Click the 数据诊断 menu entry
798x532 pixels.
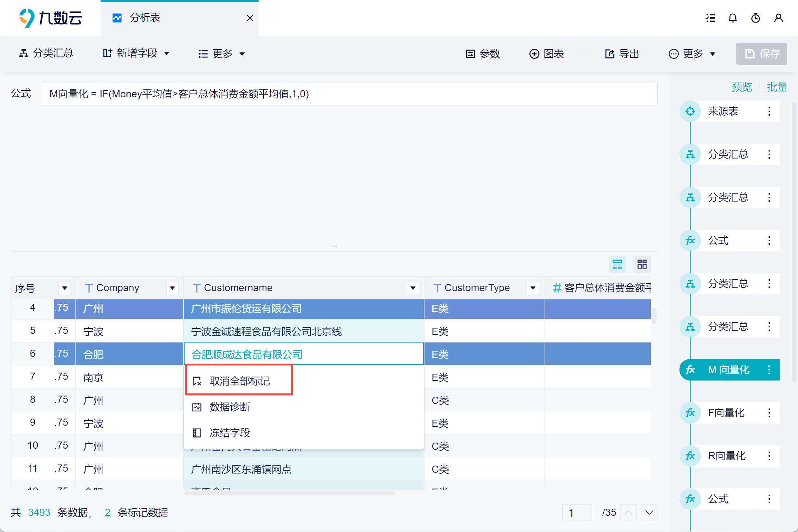[x=230, y=407]
